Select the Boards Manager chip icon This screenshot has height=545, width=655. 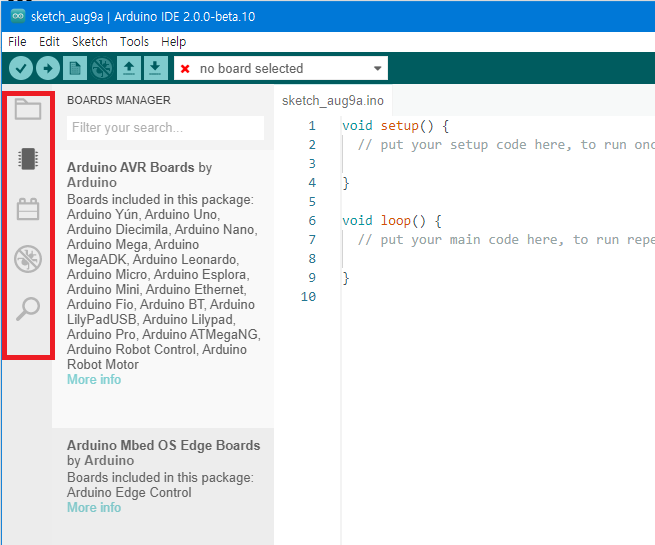(x=28, y=159)
